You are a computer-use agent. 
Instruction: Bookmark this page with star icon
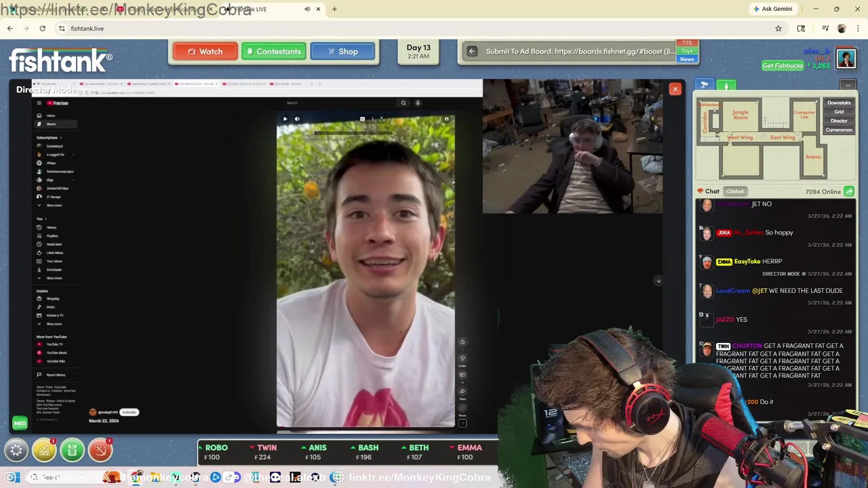778,28
